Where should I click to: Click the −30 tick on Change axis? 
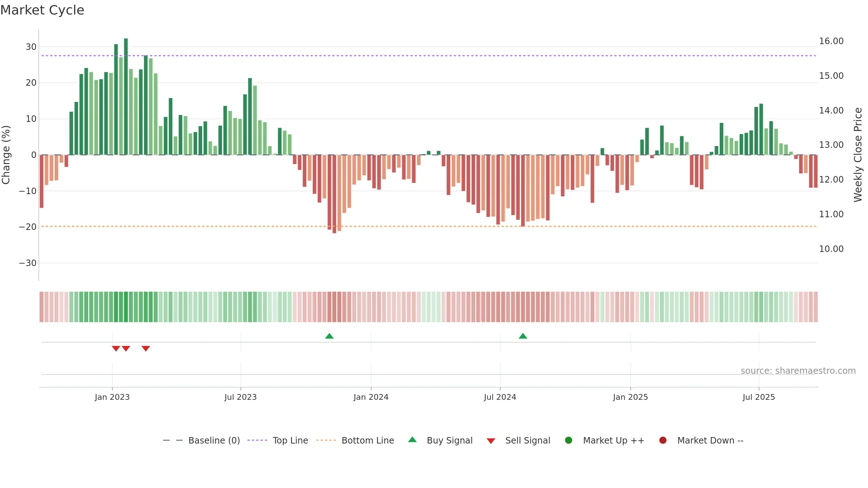pyautogui.click(x=28, y=263)
